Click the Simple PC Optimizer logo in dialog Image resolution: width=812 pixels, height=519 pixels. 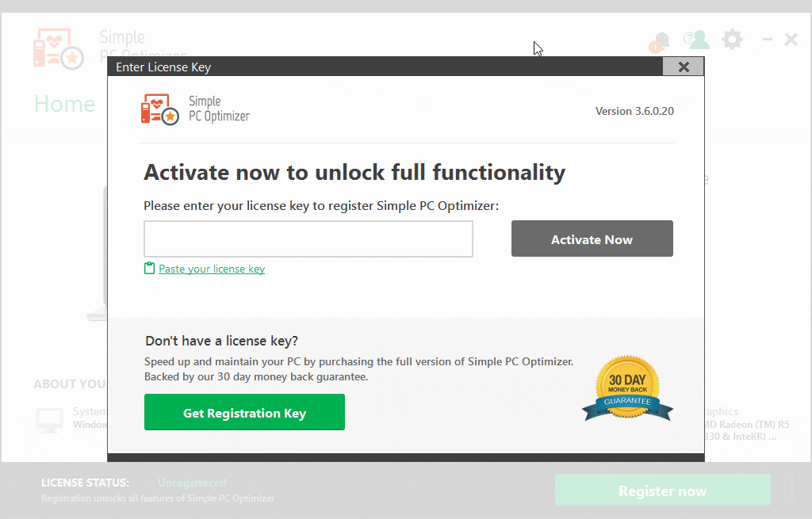[x=195, y=109]
